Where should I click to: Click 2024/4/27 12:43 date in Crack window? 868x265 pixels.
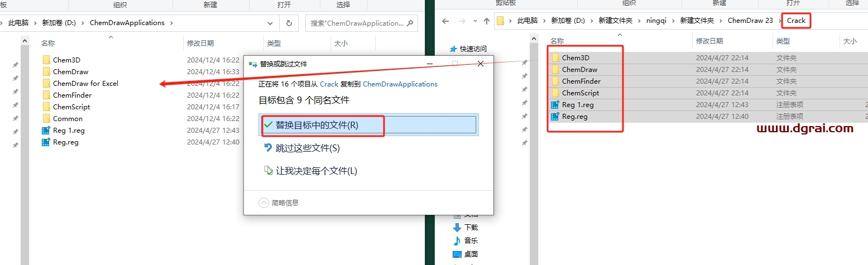coord(722,104)
